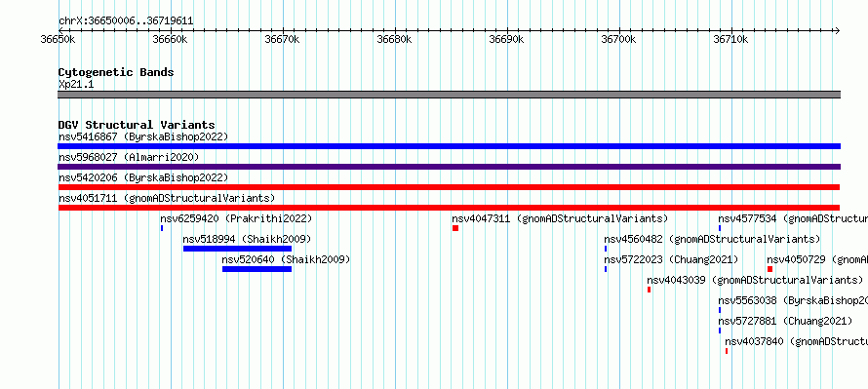This screenshot has height=389, width=868.
Task: Click the nsv5722023 (Chuang2021) label
Action: pos(672,259)
